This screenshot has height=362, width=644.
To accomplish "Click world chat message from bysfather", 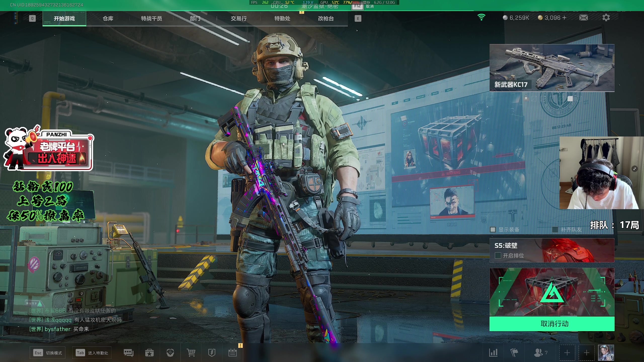I will click(59, 329).
